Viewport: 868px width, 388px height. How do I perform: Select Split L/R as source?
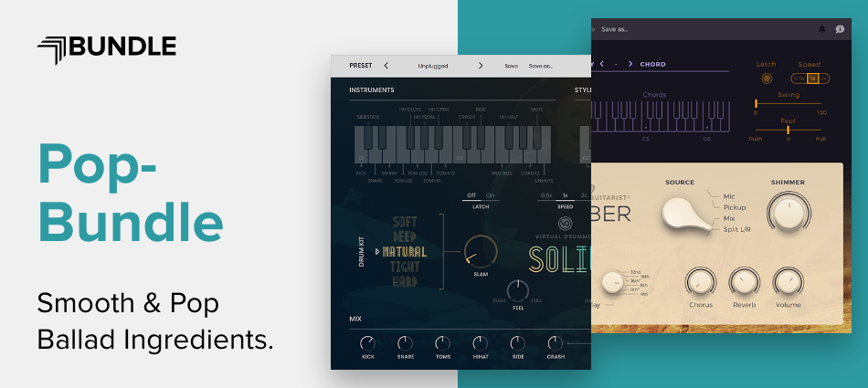pos(738,229)
